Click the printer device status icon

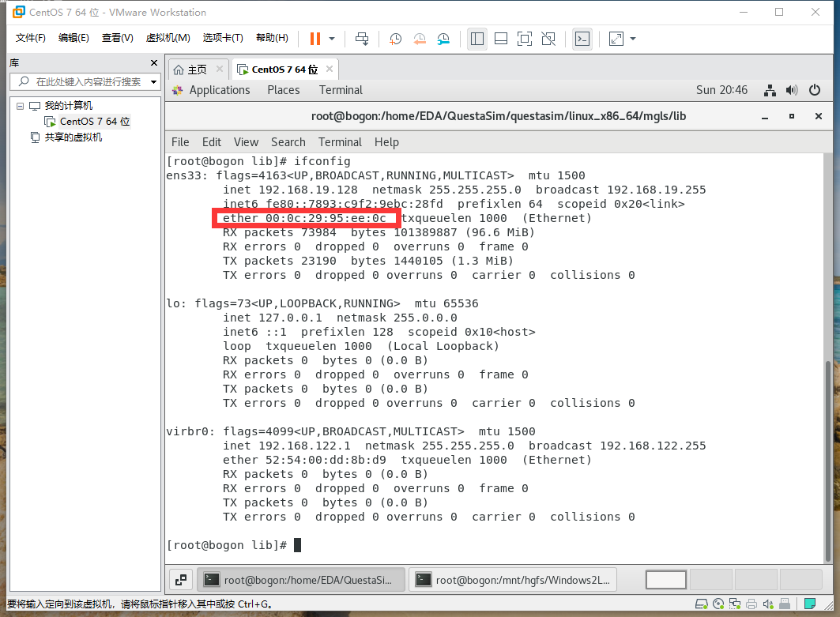click(751, 604)
